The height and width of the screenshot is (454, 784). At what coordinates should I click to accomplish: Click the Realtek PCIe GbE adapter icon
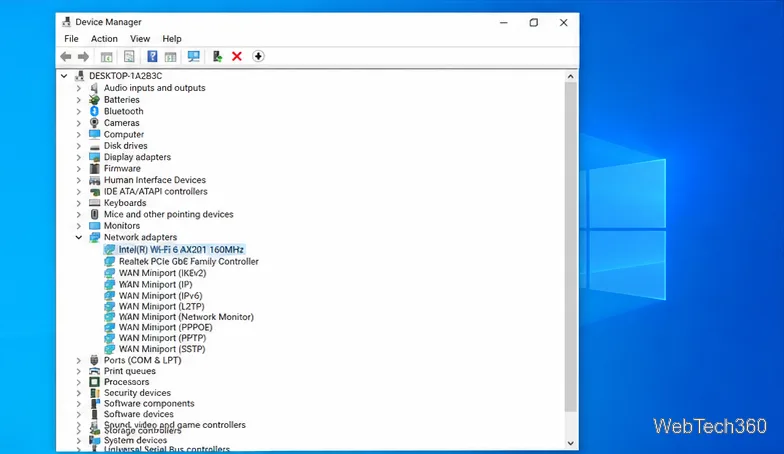(x=110, y=261)
